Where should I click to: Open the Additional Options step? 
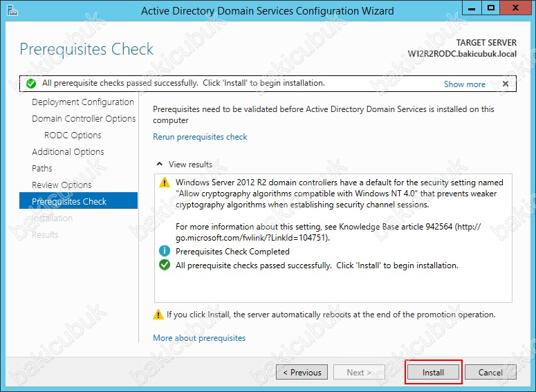pos(68,151)
